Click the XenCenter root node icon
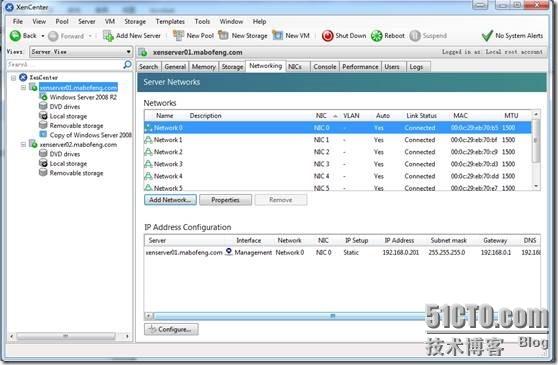This screenshot has height=365, width=558. pyautogui.click(x=23, y=77)
